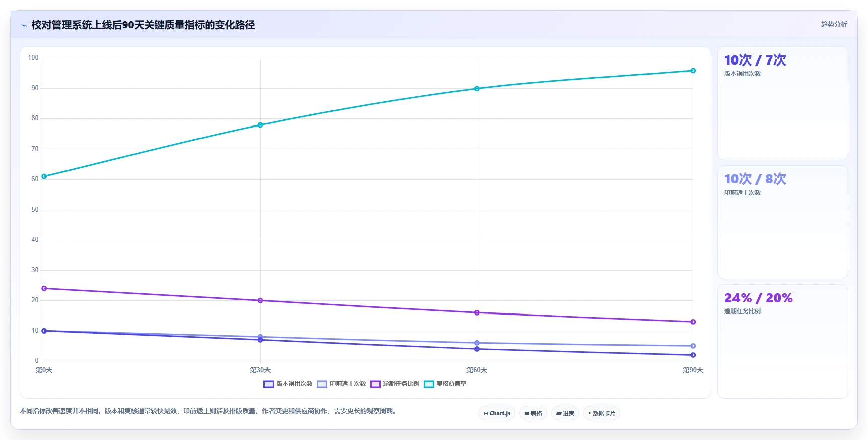868x440 pixels.
Task: Select the 表格 tag chip
Action: click(x=533, y=413)
